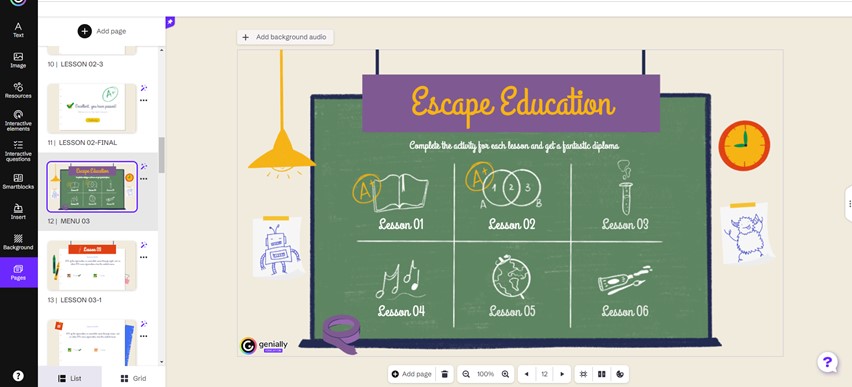
Task: Switch pages panel to Grid view
Action: pos(133,378)
